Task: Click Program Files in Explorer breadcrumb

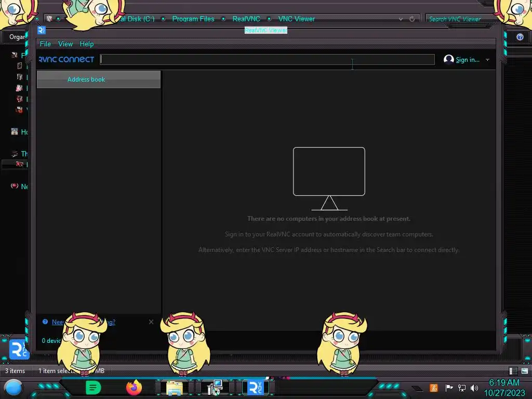Action: coord(193,19)
